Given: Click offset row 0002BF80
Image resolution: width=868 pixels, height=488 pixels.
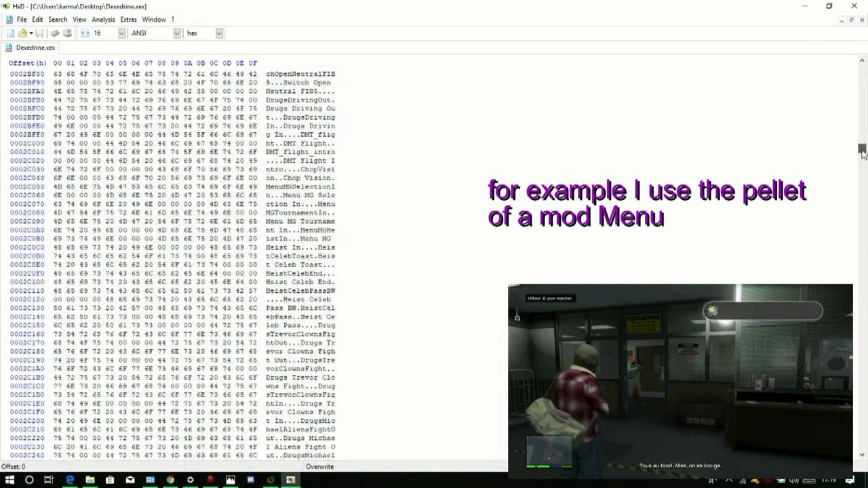Looking at the screenshot, I should pos(27,74).
